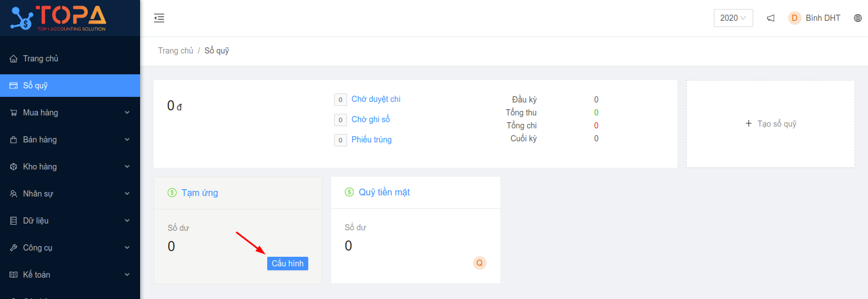Go to Trang chủ in sidebar
868x299 pixels.
[x=41, y=59]
